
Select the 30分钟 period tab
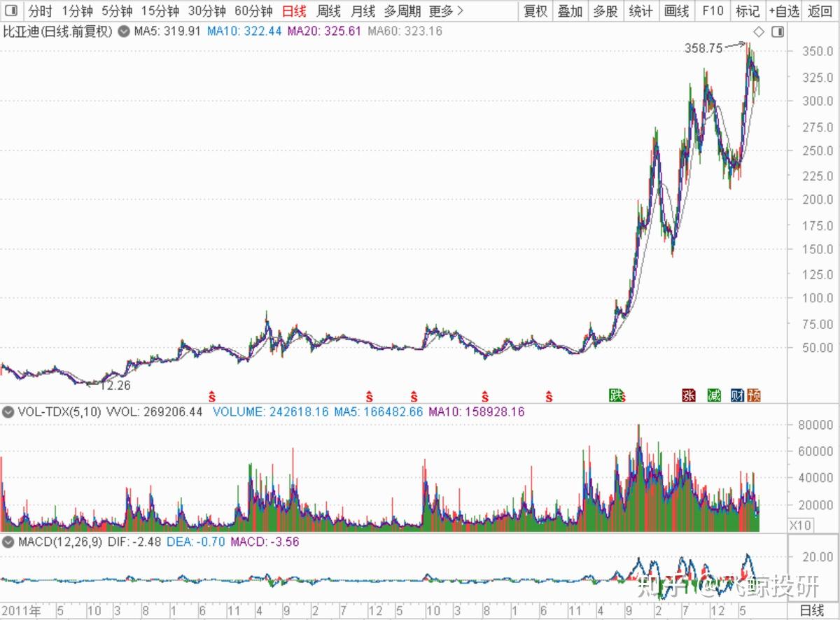point(206,11)
